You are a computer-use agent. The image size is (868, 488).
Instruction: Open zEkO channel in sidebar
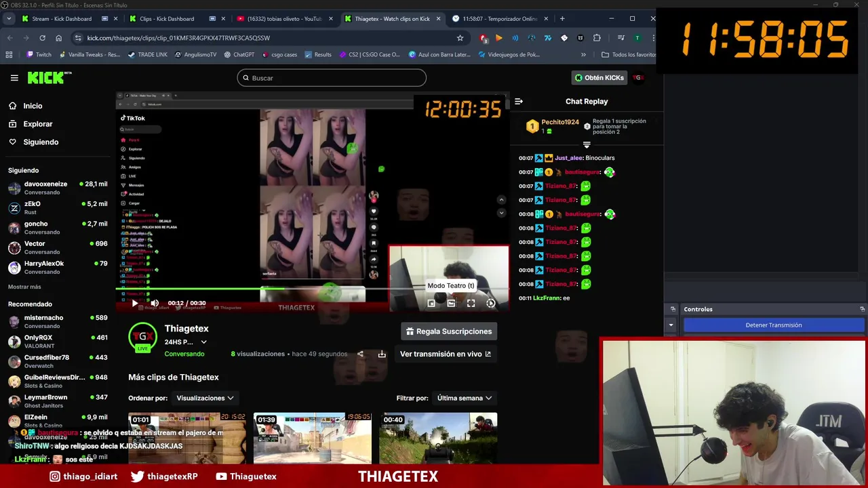58,208
